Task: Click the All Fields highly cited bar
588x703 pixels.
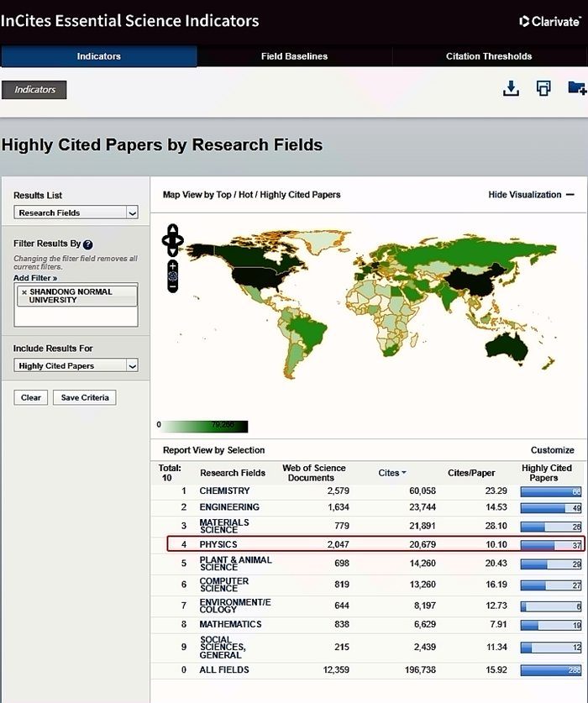Action: tap(551, 670)
